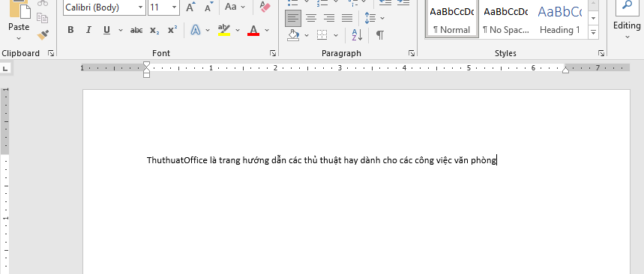Toggle bold formatting
Viewport: 644px width, 274px height.
tap(70, 30)
